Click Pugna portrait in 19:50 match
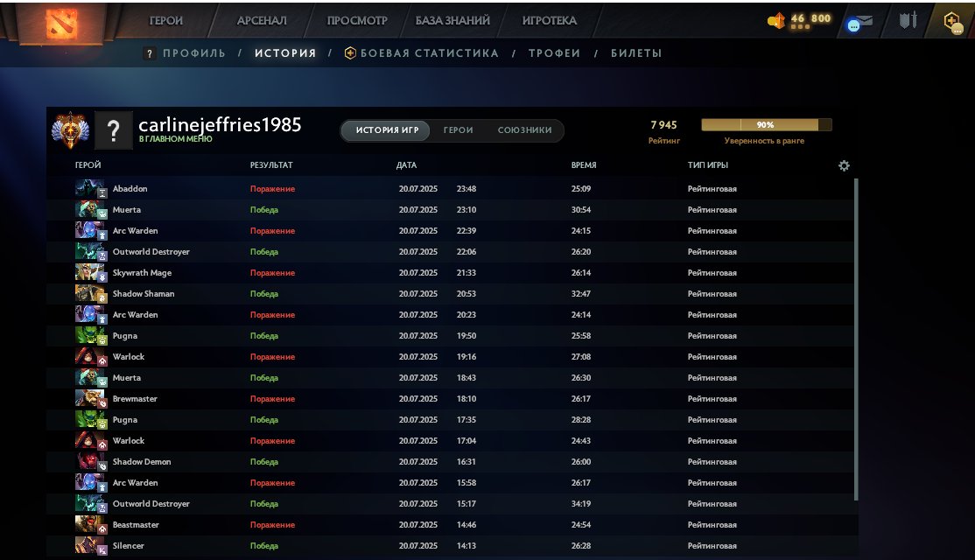Screen dimensions: 975x560 (90, 336)
